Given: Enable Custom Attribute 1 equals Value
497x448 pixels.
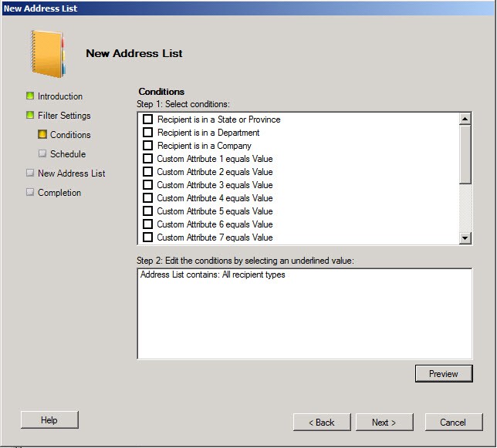Looking at the screenshot, I should point(147,159).
